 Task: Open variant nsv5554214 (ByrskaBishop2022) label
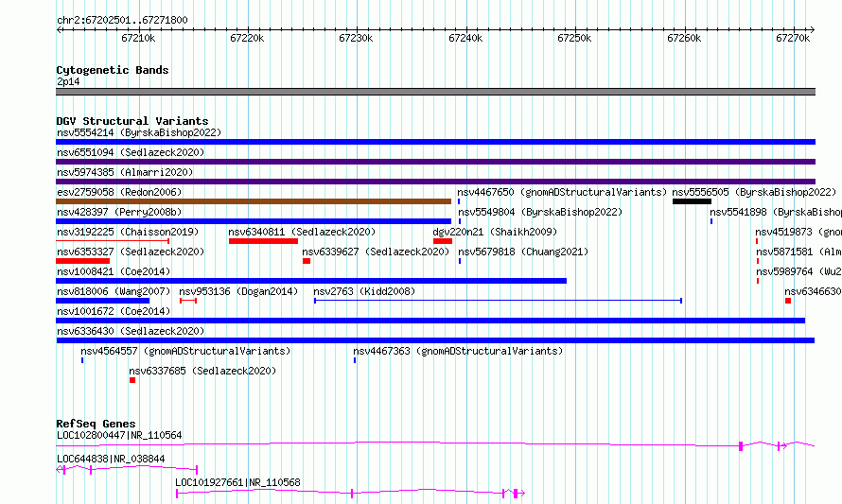point(139,132)
